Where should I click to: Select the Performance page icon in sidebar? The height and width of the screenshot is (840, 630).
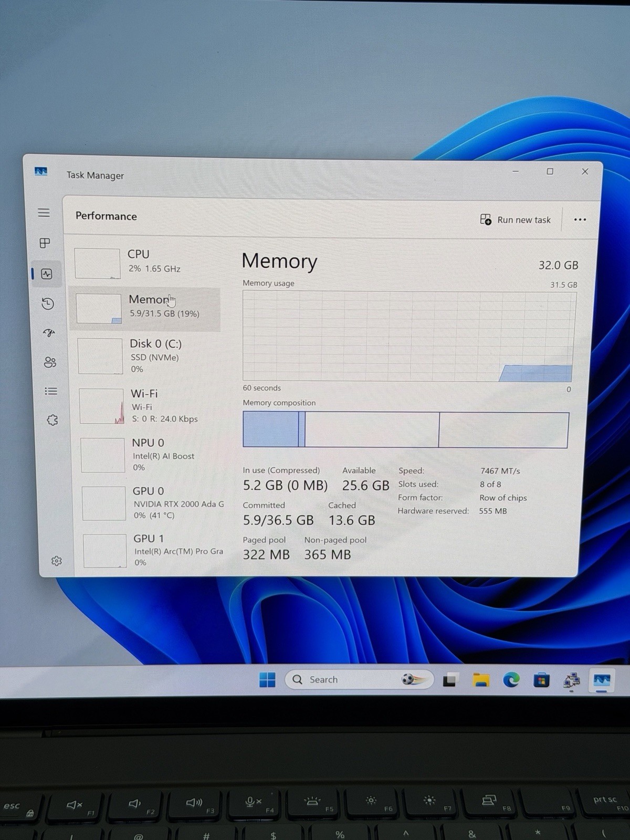click(x=47, y=274)
